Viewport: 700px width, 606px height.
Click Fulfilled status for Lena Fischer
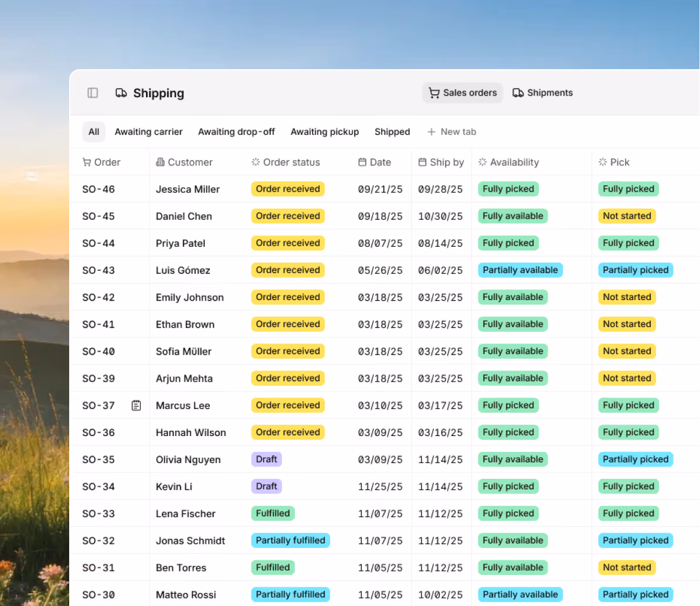[x=273, y=513]
